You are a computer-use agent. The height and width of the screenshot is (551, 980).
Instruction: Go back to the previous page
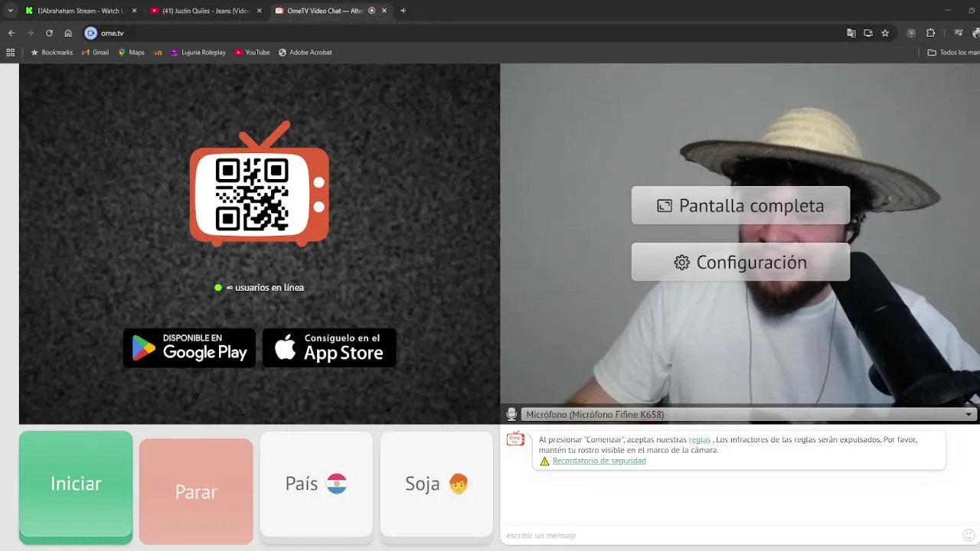(x=11, y=33)
